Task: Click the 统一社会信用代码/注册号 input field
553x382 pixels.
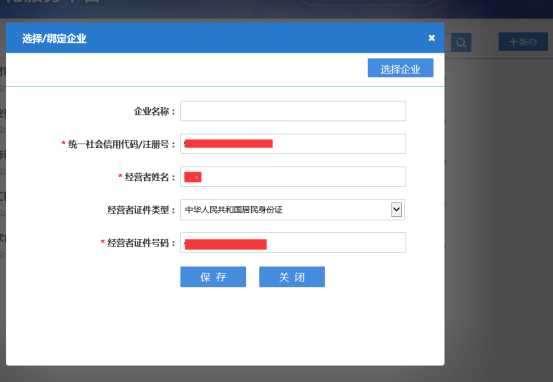Action: pos(293,144)
